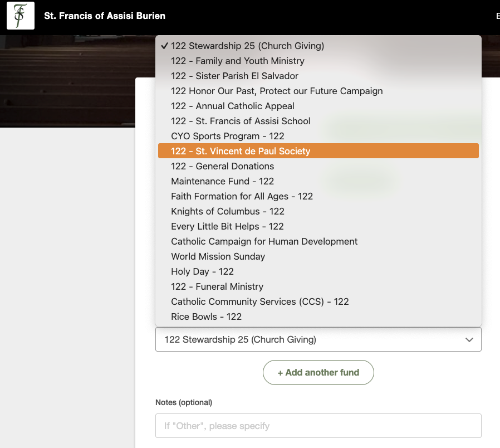Choose CYO Sports Program - 122
The image size is (500, 448).
point(318,136)
